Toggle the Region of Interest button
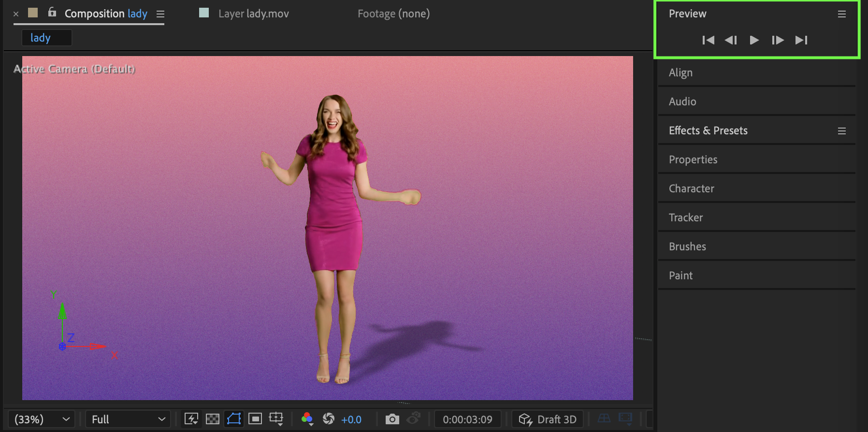The image size is (868, 432). 255,419
